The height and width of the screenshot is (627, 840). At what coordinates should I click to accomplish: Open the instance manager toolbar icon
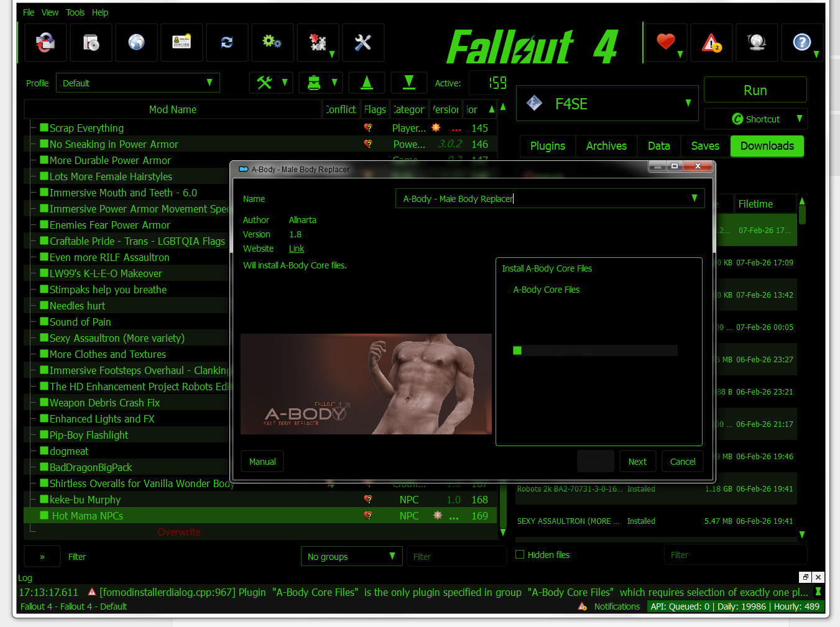pos(45,42)
